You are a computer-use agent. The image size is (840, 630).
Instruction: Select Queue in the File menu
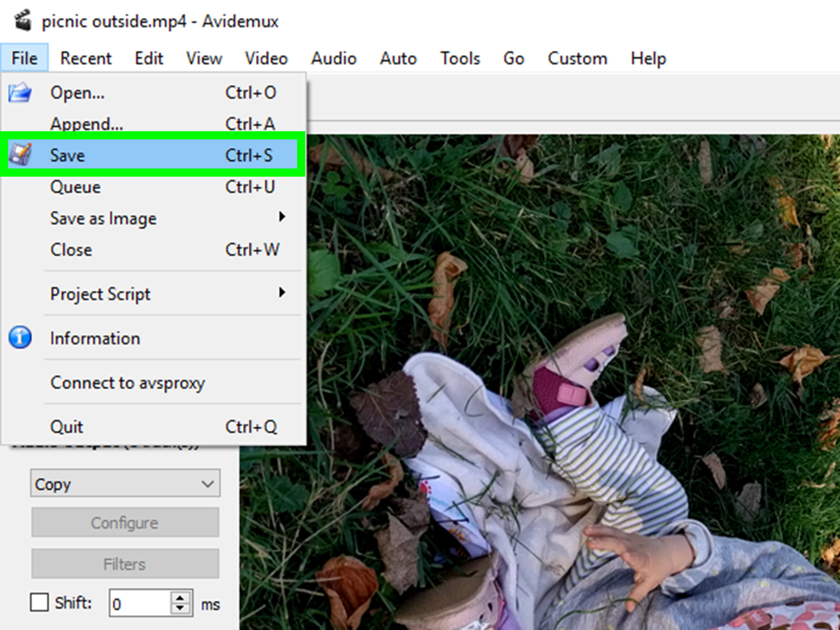click(x=153, y=187)
